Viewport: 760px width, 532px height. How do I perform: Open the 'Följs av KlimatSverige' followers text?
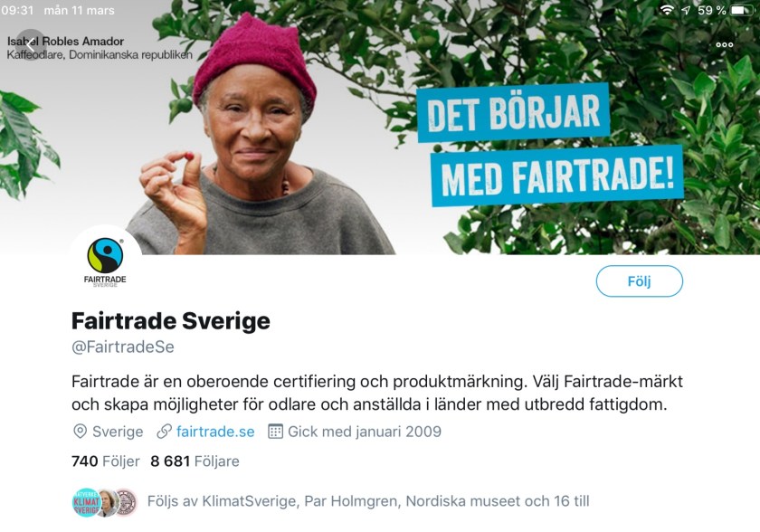[x=368, y=501]
